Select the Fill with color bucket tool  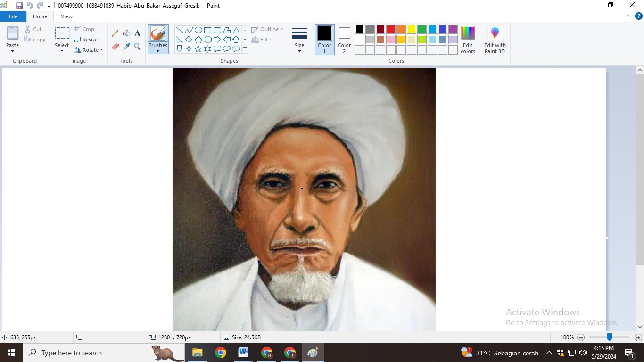click(x=126, y=33)
